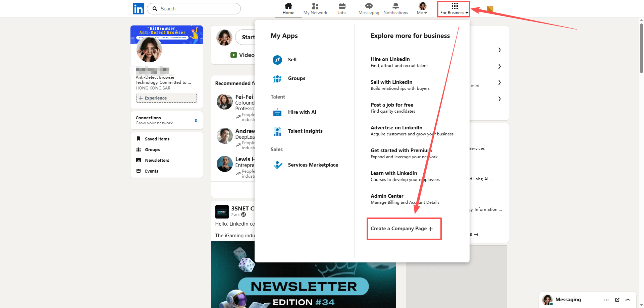644x308 pixels.
Task: Open Lewis recommended profile photo
Action: (225, 164)
